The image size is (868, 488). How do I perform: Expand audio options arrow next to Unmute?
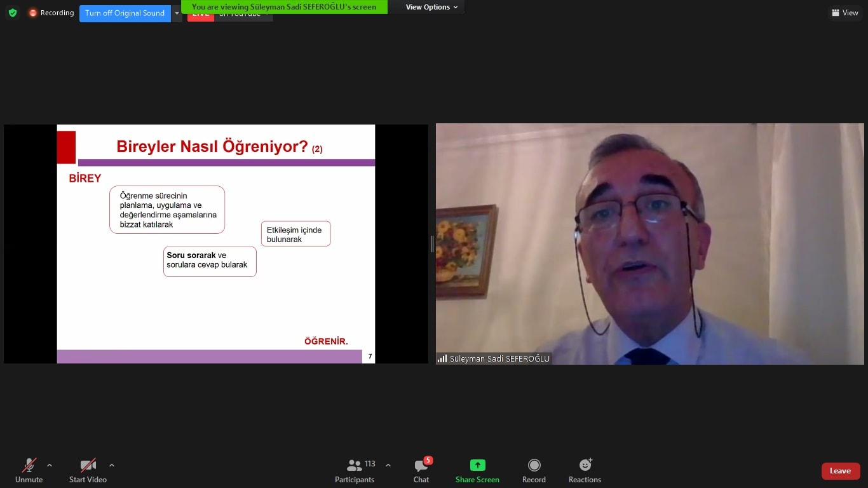point(50,465)
